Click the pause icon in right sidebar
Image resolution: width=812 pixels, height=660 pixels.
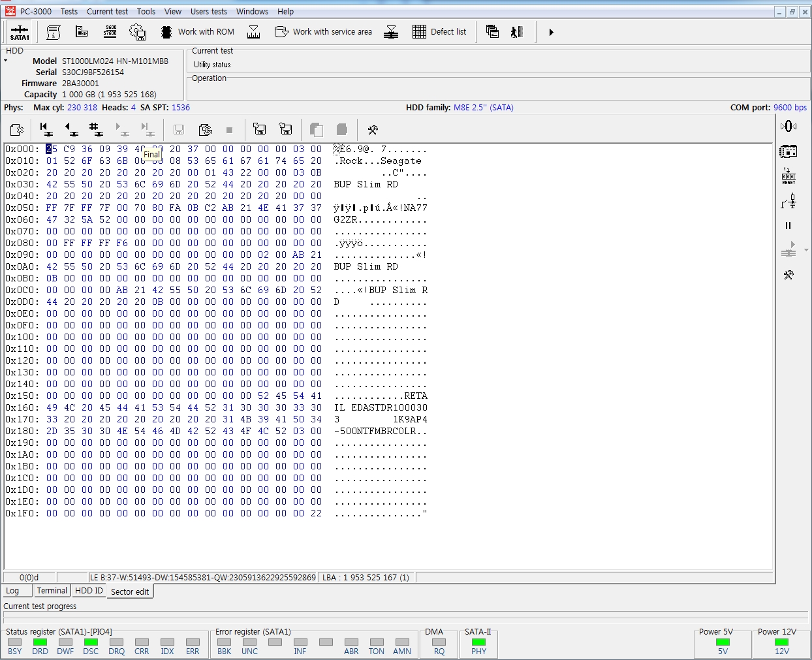pyautogui.click(x=788, y=226)
